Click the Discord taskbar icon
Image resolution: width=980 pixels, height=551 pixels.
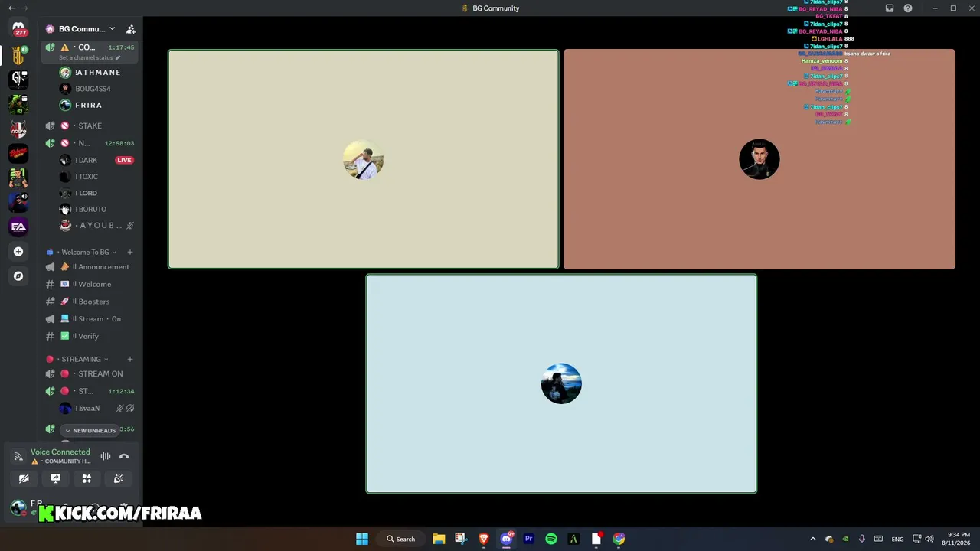pos(506,539)
